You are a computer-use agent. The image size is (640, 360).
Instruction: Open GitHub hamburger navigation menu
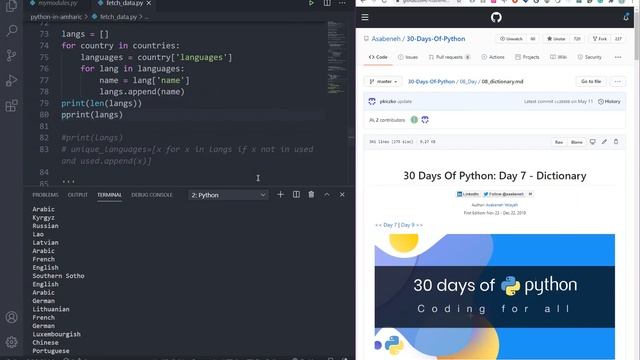[365, 17]
